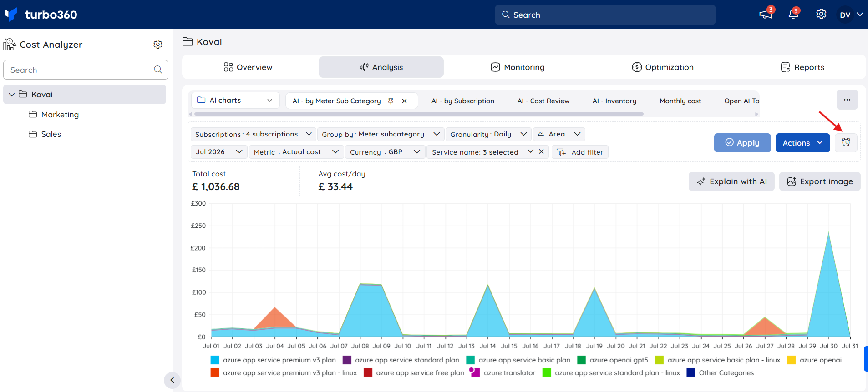This screenshot has height=392, width=868.
Task: Toggle azure app service basic plan - linux legend
Action: 718,360
